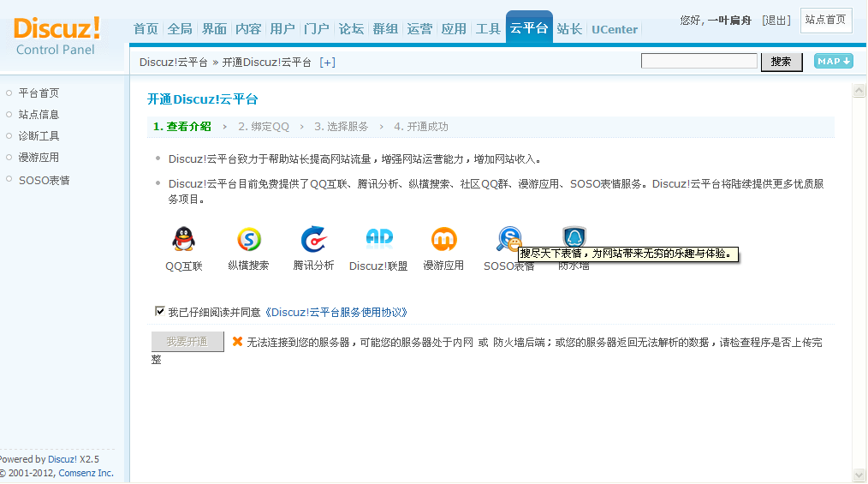
Task: Click the Discuz! Control Panel logo
Action: [x=56, y=36]
